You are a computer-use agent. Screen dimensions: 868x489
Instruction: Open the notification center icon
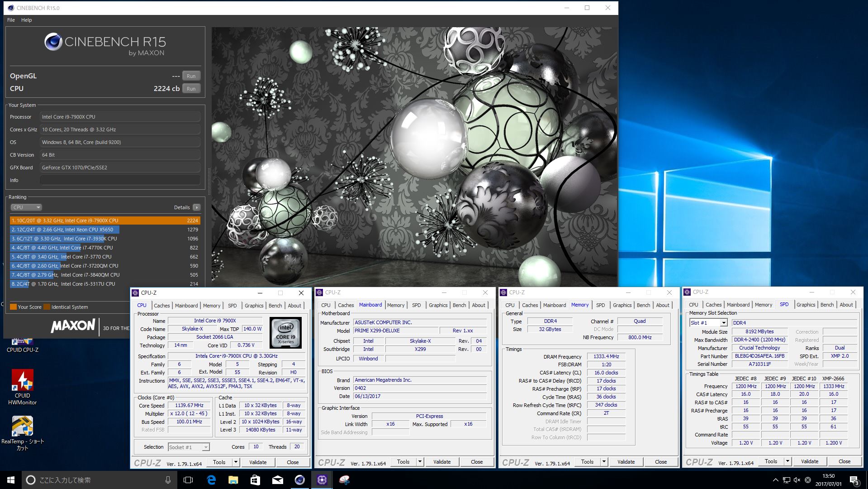[854, 480]
